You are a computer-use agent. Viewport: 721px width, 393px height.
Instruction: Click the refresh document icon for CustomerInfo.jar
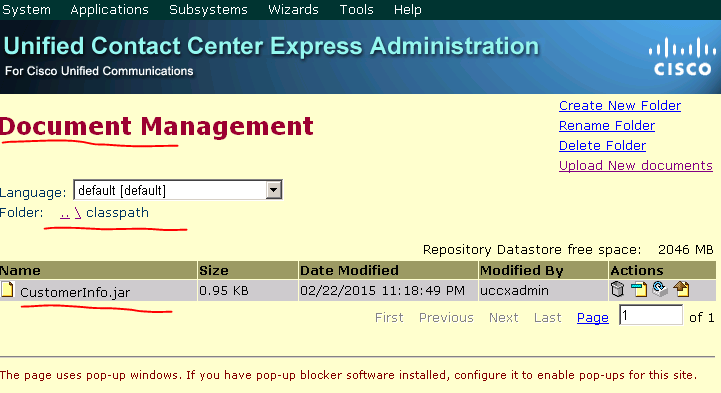coord(660,289)
